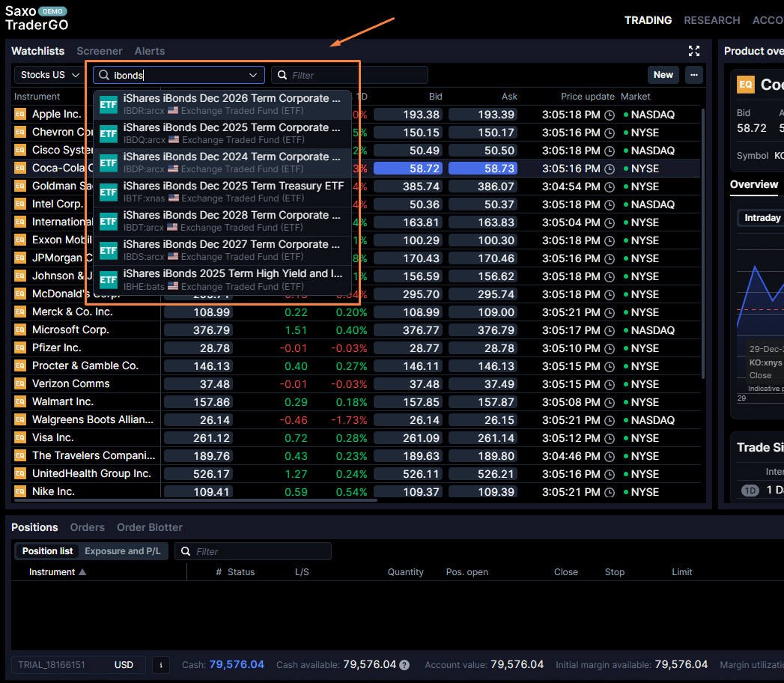Screen dimensions: 784x683
Task: Click the EQ icon beside Apple Inc.
Action: [x=20, y=114]
